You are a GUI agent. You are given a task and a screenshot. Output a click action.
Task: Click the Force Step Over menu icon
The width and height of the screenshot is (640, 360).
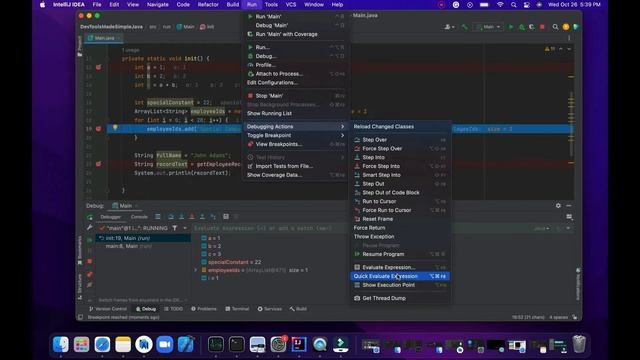pyautogui.click(x=357, y=149)
